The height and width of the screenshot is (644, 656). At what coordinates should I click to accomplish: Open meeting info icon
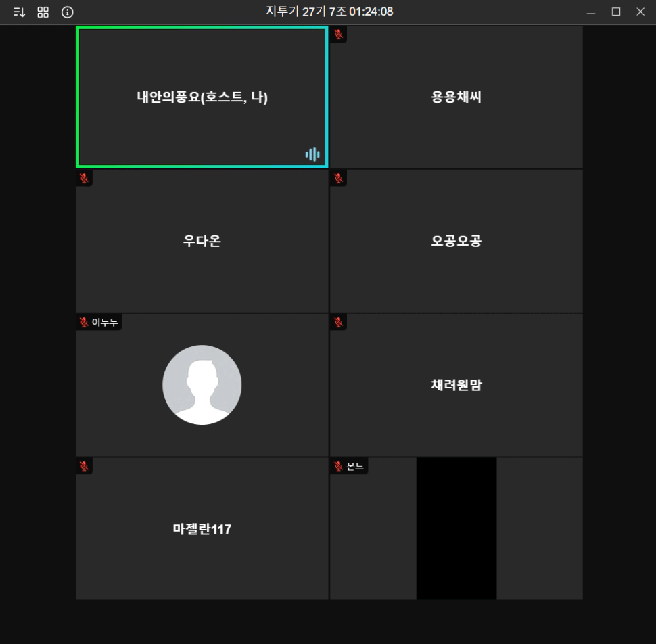click(x=68, y=12)
